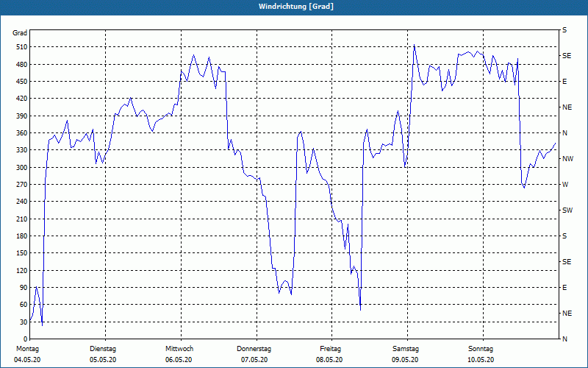Image resolution: width=588 pixels, height=368 pixels.
Task: Click the 180 y-axis value
Action: pos(22,236)
